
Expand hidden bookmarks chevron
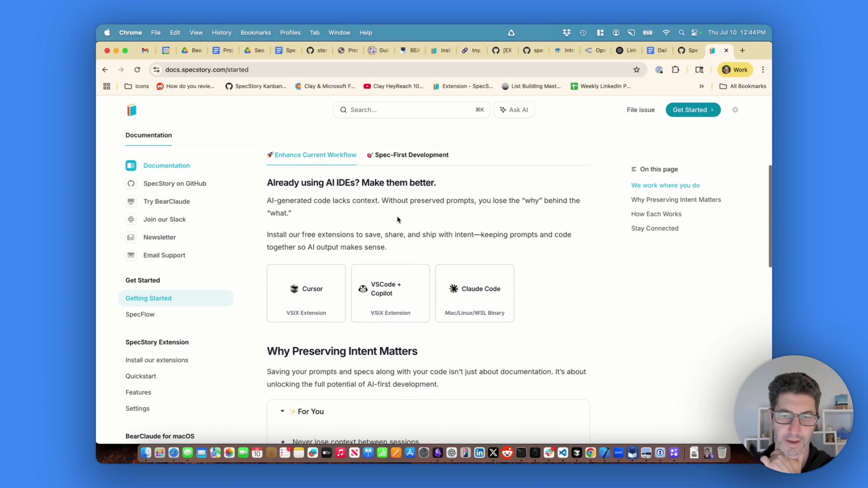702,86
